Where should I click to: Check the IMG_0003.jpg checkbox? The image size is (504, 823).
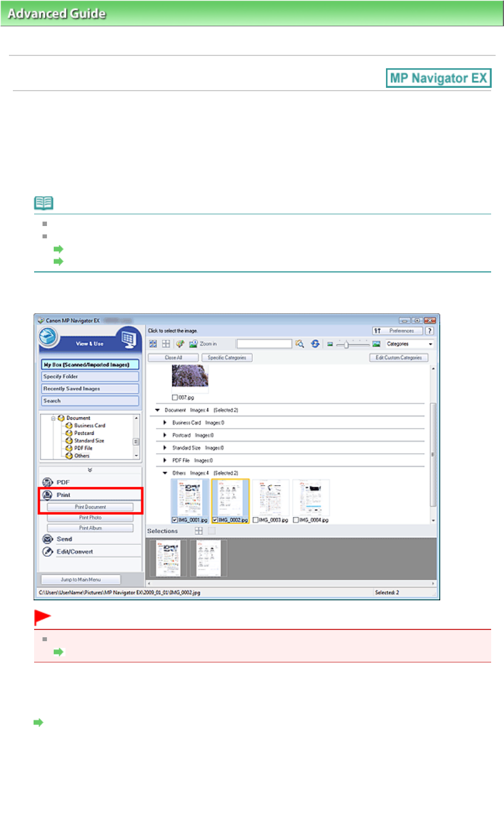[256, 520]
